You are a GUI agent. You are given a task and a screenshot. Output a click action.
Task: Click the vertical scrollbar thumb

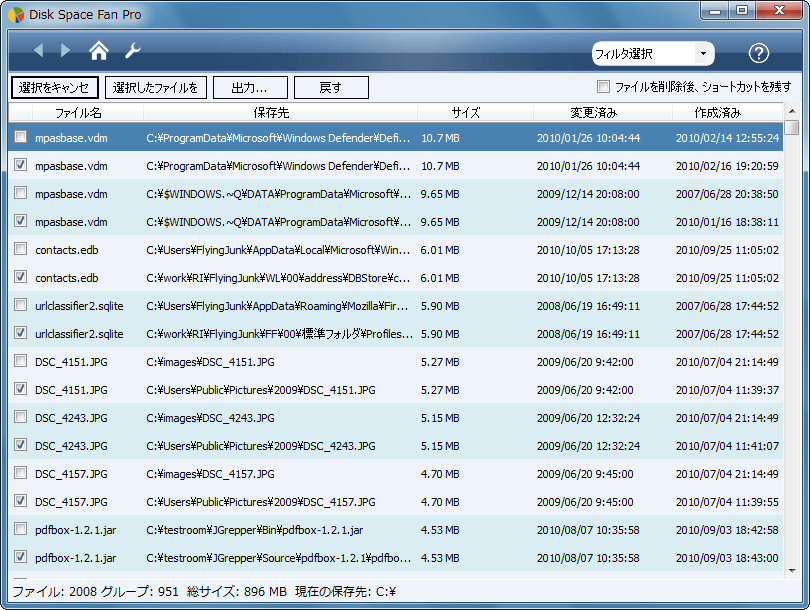click(792, 127)
